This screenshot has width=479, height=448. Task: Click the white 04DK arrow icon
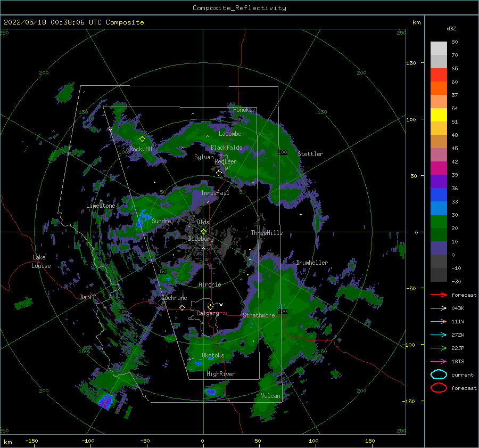(439, 308)
